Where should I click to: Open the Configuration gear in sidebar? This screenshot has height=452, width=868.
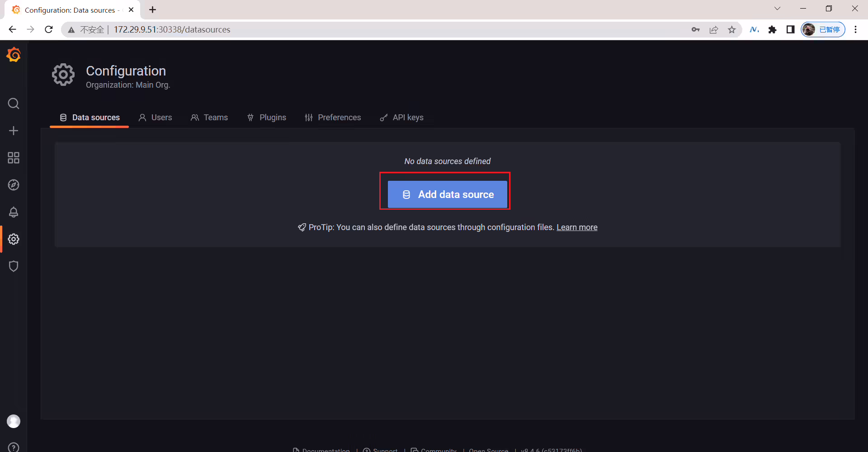[x=14, y=239]
